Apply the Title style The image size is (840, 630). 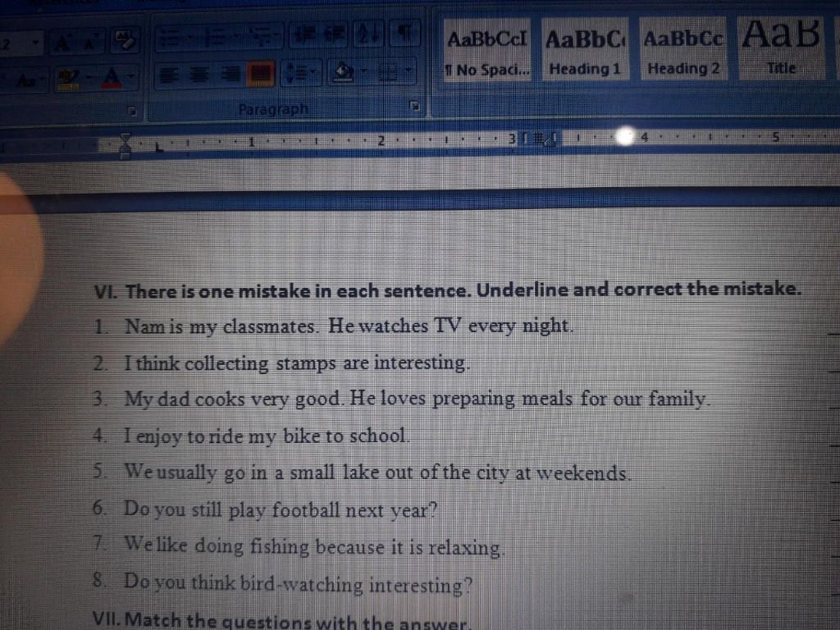click(781, 48)
